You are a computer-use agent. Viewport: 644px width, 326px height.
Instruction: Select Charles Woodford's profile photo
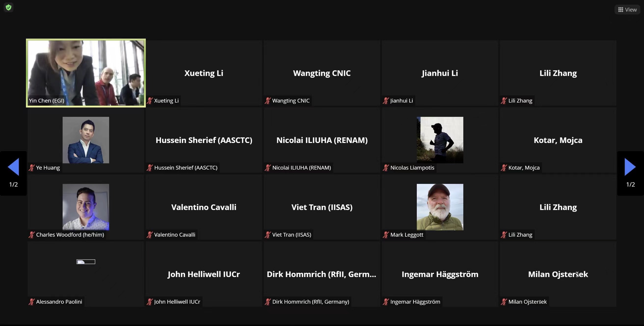click(86, 207)
